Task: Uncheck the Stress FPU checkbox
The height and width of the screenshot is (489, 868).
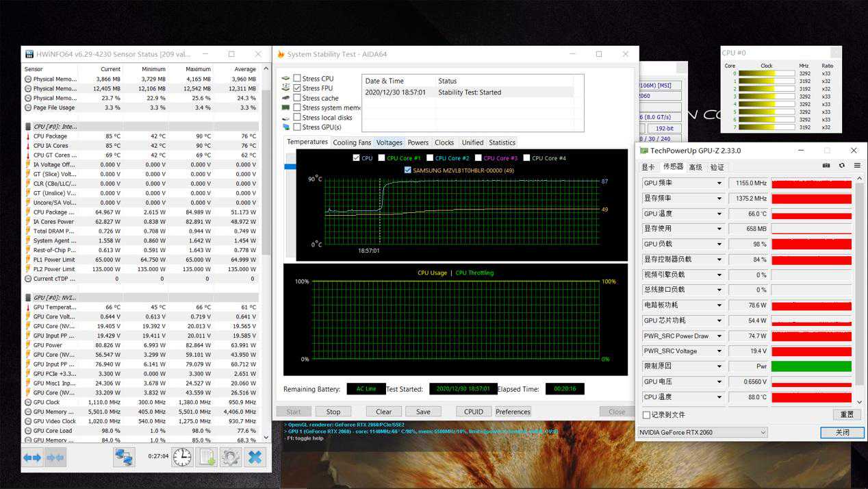Action: [297, 88]
